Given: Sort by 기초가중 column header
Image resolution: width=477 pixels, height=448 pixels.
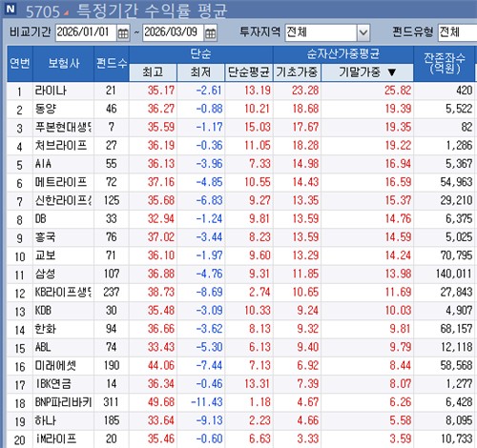Looking at the screenshot, I should click(297, 72).
